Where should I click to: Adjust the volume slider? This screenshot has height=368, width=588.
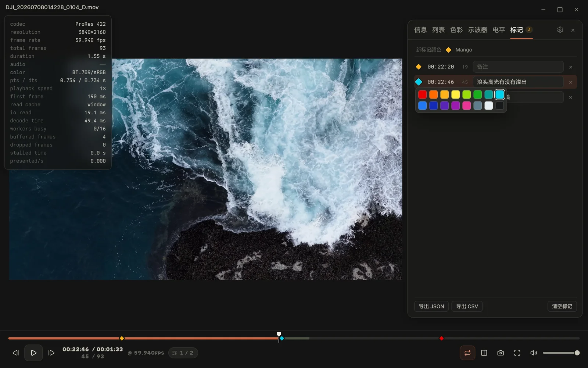pyautogui.click(x=561, y=353)
